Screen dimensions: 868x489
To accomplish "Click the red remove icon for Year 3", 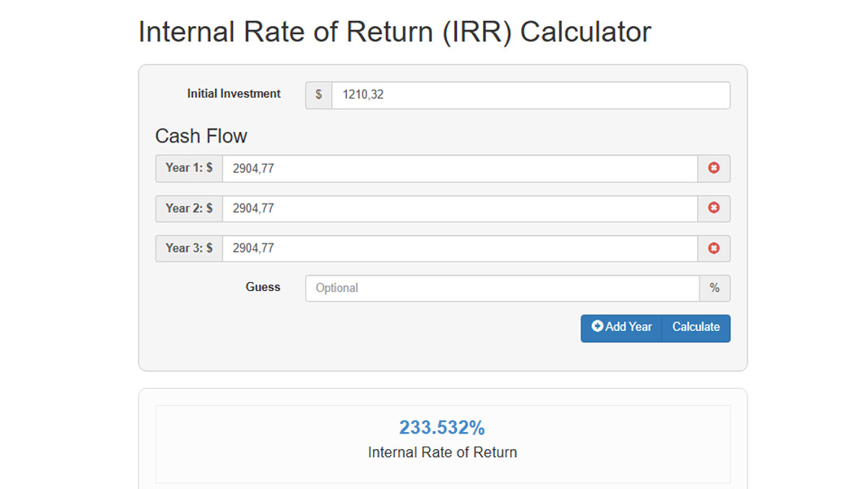I will tap(713, 249).
